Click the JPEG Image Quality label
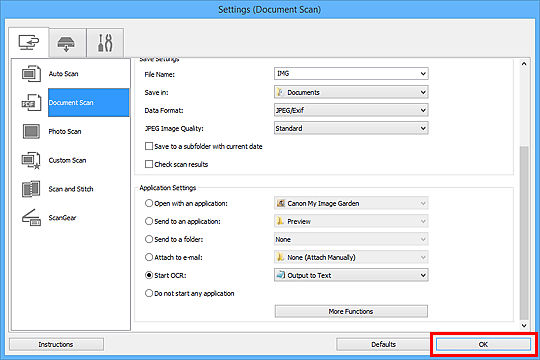Screen dimensions: 540x360 pos(174,128)
